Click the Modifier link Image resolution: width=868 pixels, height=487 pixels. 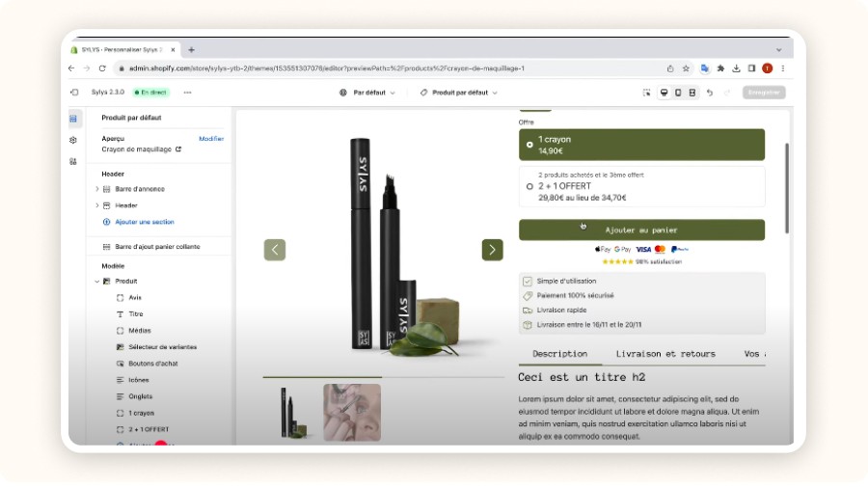click(x=211, y=139)
